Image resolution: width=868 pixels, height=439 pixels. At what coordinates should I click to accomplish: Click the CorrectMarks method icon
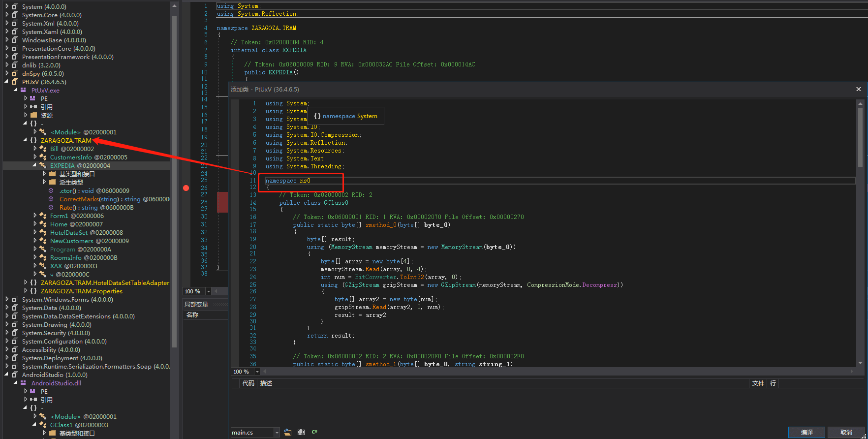(x=51, y=199)
